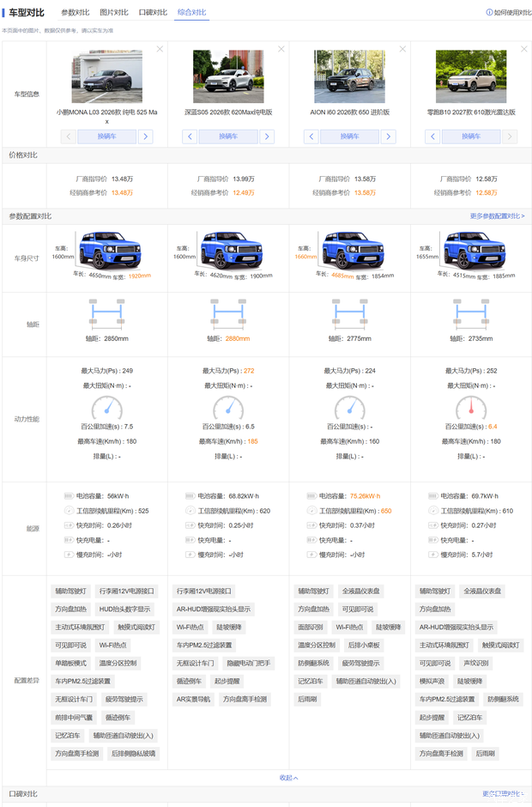
Task: Click battery icon beside 电池容量 75.26kW·h
Action: coord(311,496)
